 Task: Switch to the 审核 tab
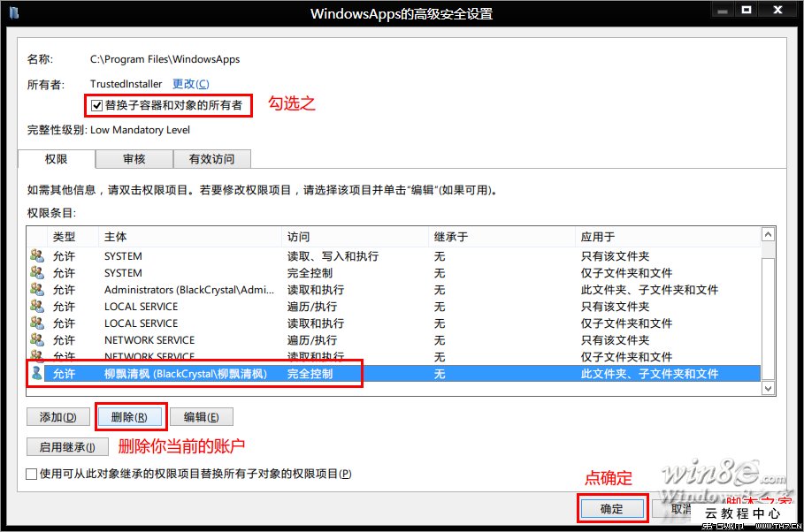point(134,159)
